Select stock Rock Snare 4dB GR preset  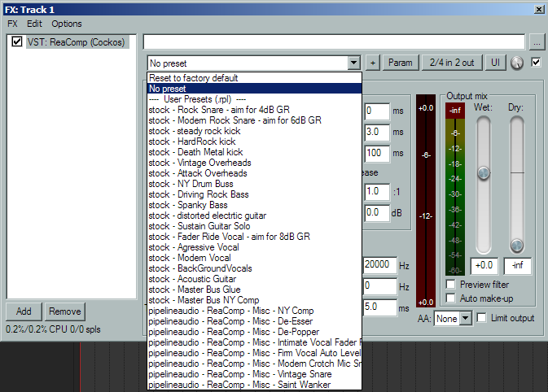254,110
